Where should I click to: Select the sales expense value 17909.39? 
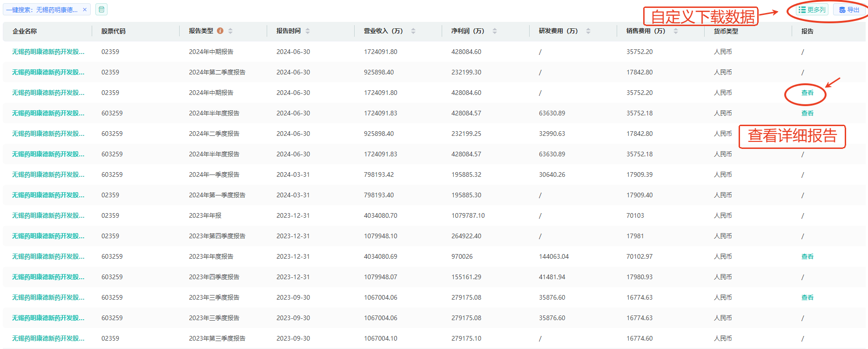click(x=639, y=174)
